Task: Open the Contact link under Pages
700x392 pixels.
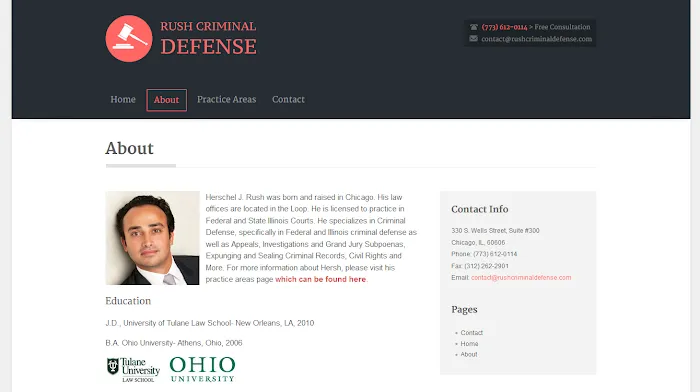Action: click(471, 333)
